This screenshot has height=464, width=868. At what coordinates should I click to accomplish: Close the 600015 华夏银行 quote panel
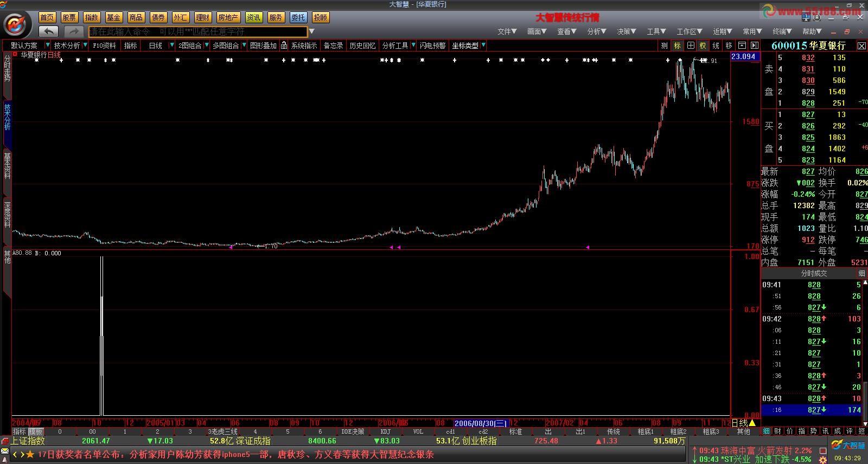tap(861, 46)
